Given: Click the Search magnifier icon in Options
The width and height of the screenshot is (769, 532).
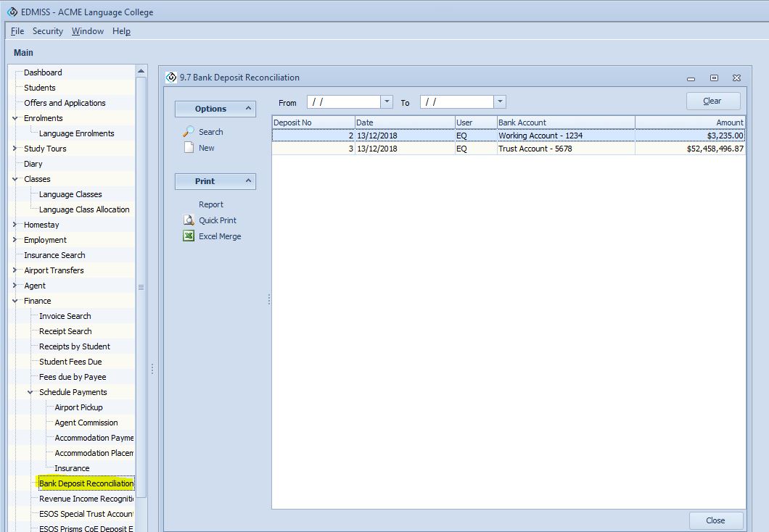Looking at the screenshot, I should (189, 132).
